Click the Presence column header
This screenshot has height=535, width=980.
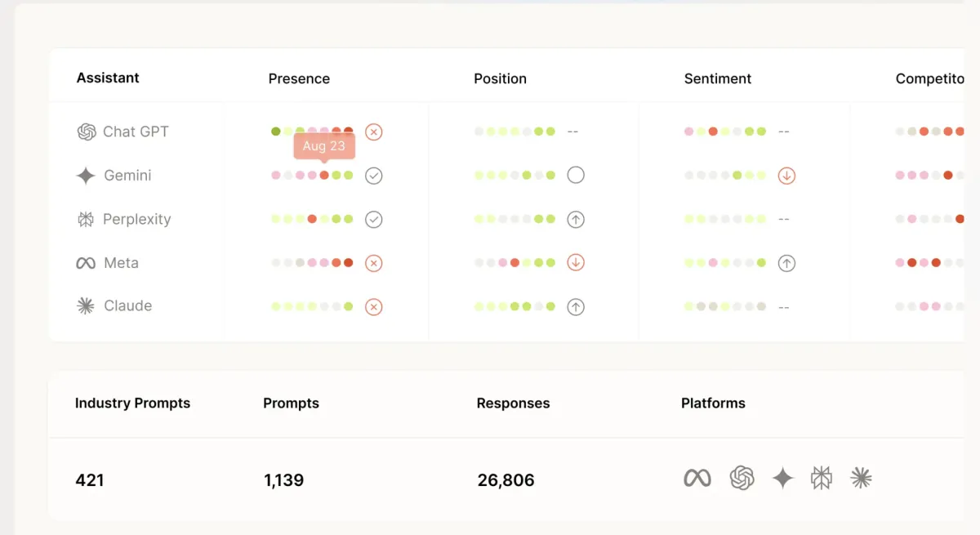[x=299, y=78]
